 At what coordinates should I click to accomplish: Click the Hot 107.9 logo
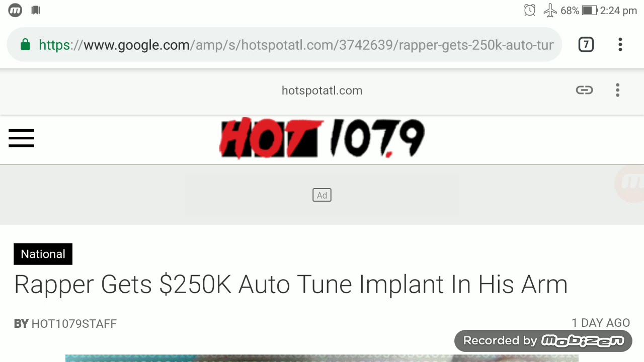[322, 138]
